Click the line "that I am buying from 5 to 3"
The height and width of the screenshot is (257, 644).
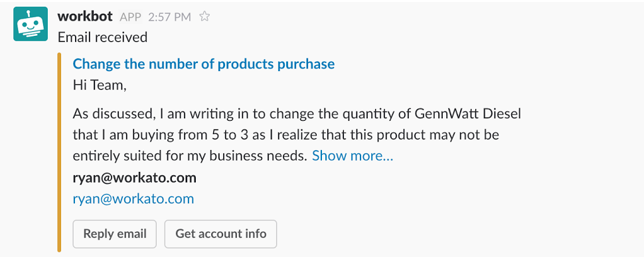[x=286, y=135]
